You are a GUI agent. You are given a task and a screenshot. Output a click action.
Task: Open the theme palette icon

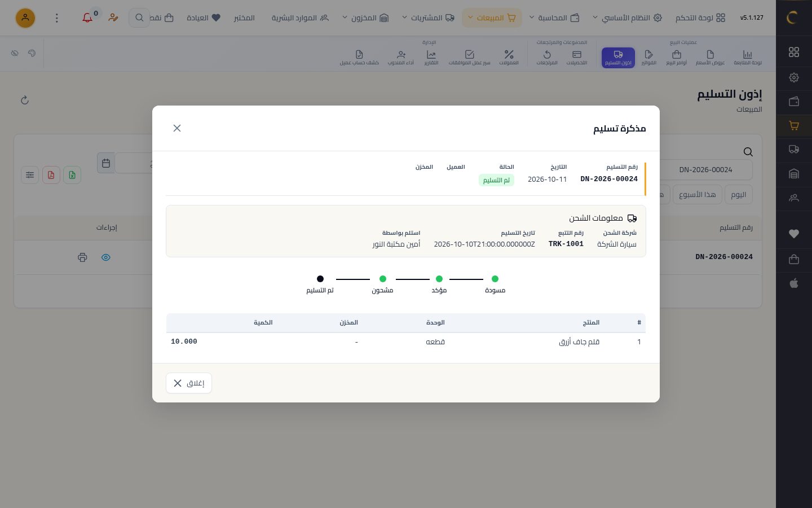point(32,53)
